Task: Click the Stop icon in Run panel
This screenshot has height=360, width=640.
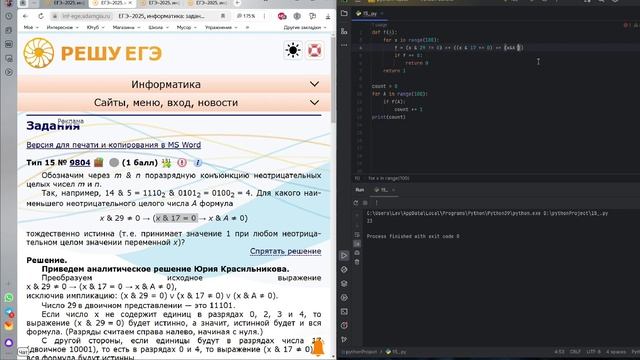Action: click(x=365, y=202)
